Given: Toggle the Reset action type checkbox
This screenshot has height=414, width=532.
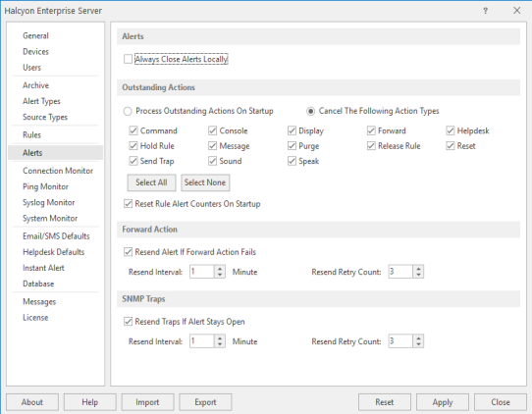Looking at the screenshot, I should (x=451, y=146).
